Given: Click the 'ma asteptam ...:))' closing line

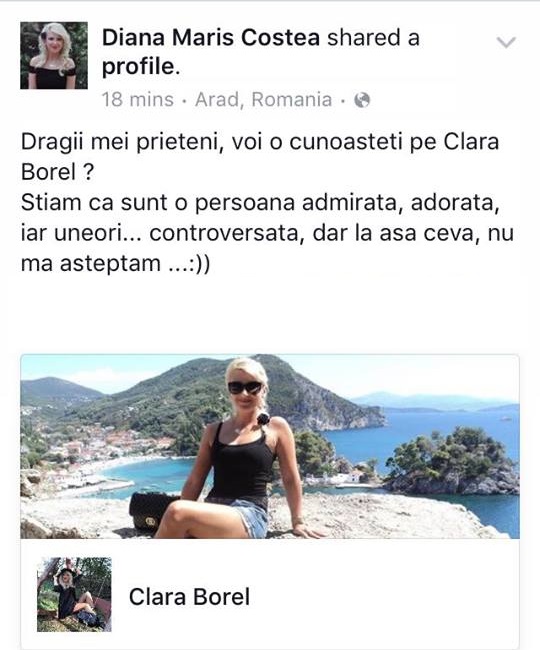Looking at the screenshot, I should click(x=116, y=264).
